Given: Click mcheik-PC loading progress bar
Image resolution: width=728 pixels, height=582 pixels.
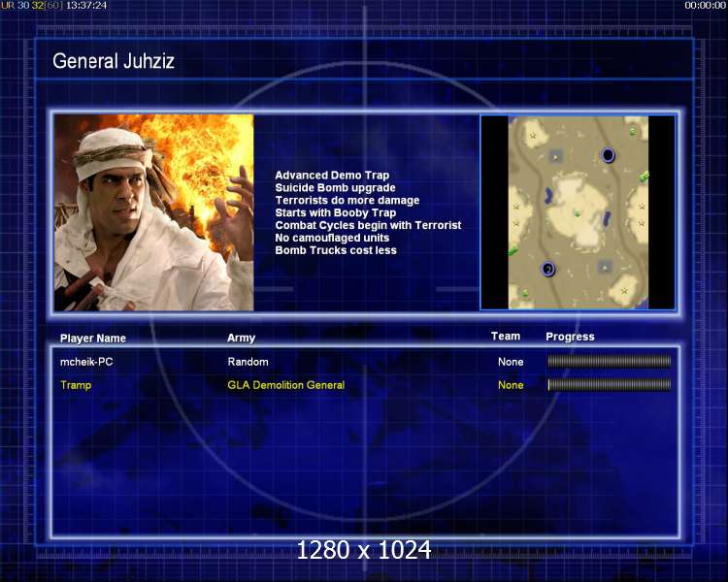Looking at the screenshot, I should coord(610,362).
